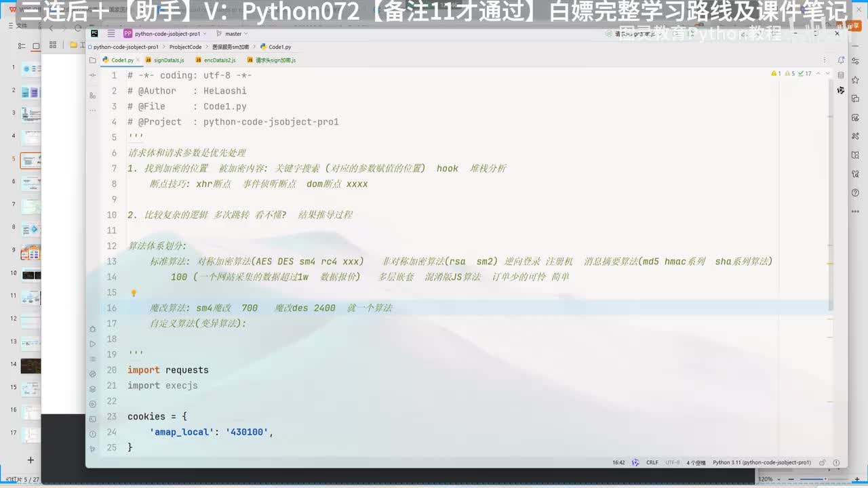Click the warnings count indicator
This screenshot has height=488, width=868.
coord(776,73)
